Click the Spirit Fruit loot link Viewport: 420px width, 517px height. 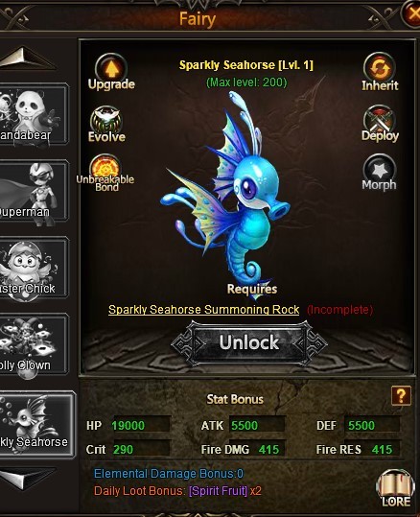(x=219, y=491)
